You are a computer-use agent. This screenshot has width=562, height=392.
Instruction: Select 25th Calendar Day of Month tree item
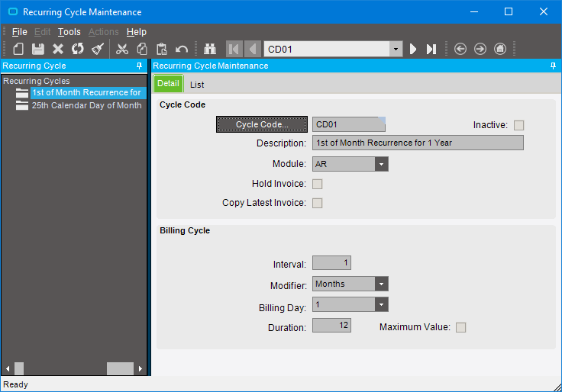click(x=86, y=105)
